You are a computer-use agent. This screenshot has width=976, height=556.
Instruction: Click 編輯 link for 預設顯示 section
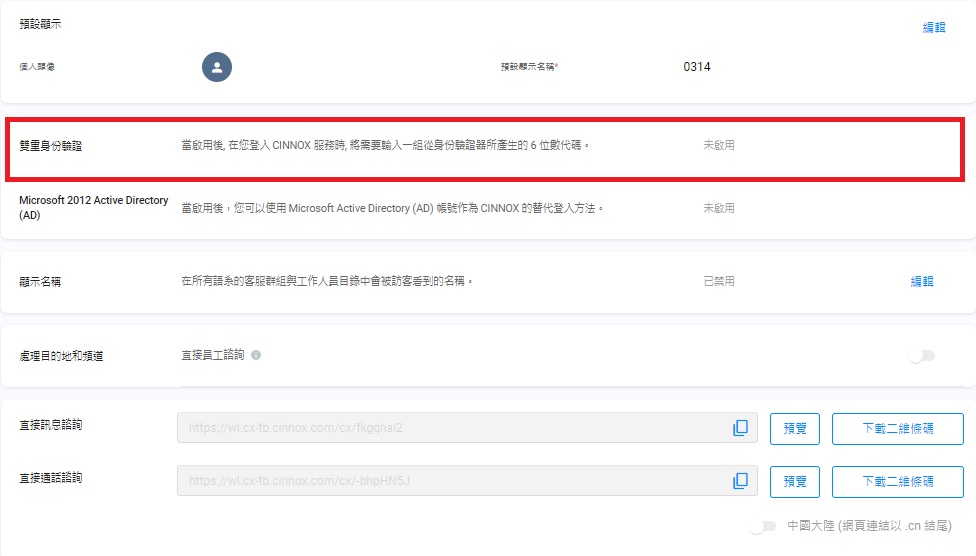(x=934, y=27)
